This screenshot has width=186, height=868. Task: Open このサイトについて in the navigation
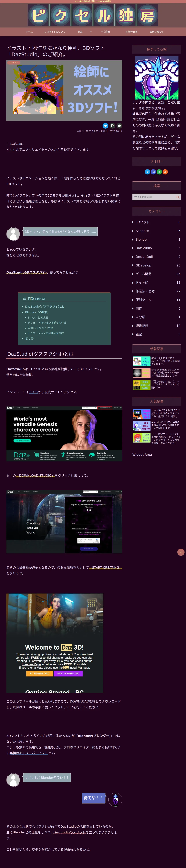click(x=55, y=32)
